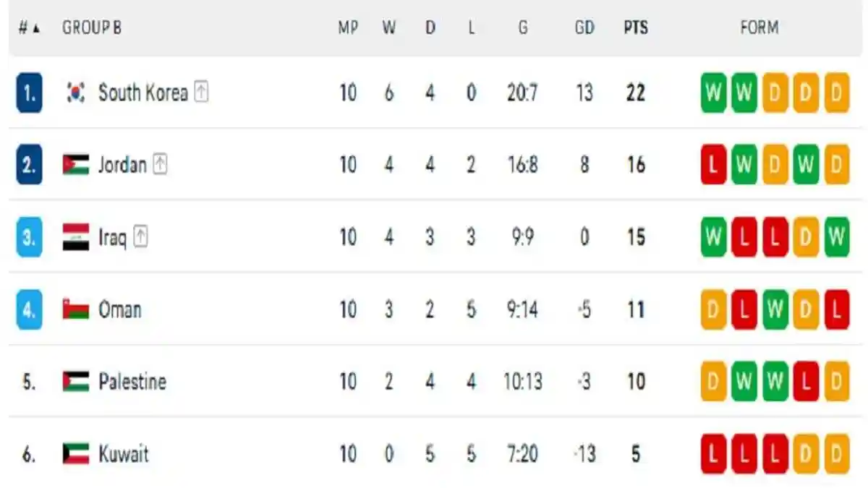Click the Jordan flag icon
The image size is (868, 488).
[x=75, y=165]
